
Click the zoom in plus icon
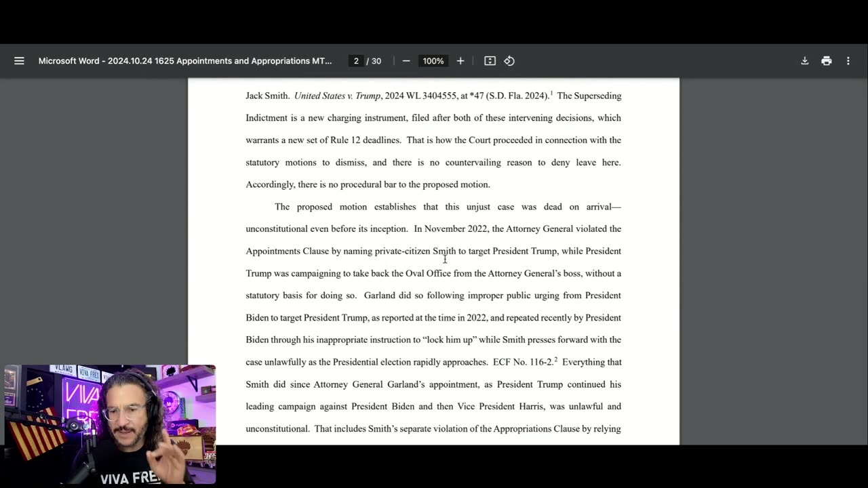460,61
